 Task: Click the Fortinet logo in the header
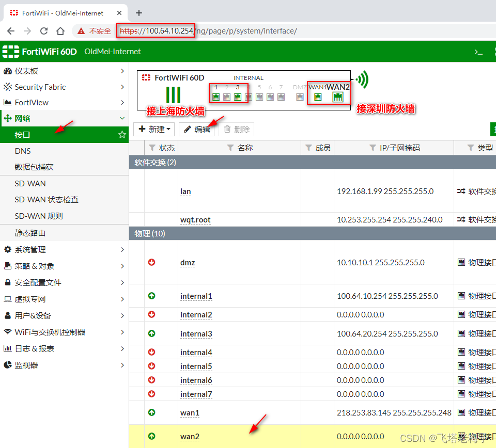11,52
